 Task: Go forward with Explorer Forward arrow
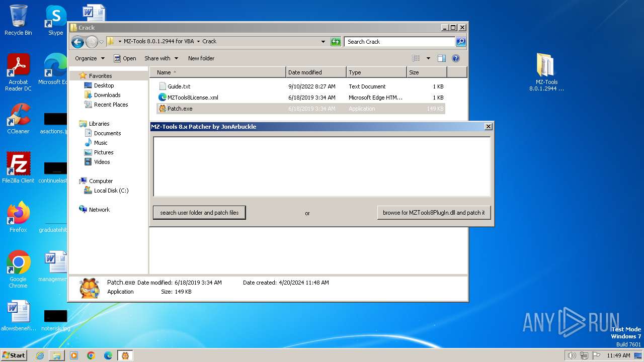pyautogui.click(x=92, y=42)
